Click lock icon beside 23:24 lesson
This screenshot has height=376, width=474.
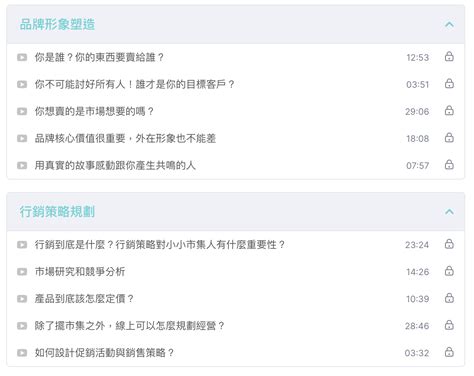(449, 244)
